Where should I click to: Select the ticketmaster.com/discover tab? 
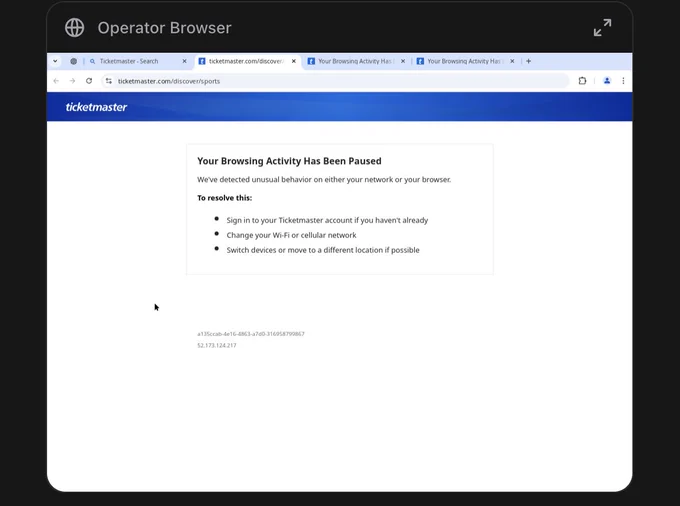coord(246,61)
